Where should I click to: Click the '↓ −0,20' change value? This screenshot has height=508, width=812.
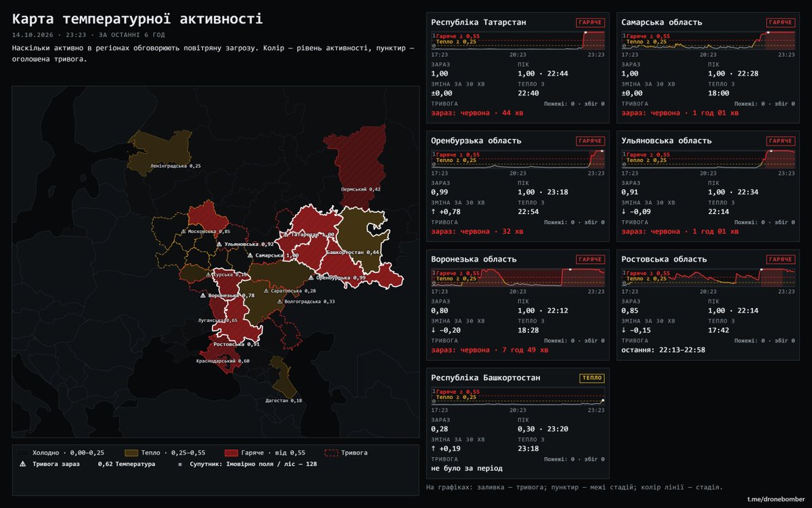[445, 331]
